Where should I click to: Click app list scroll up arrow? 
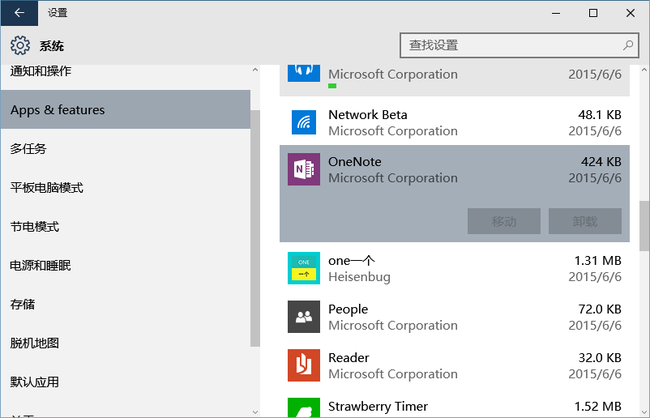click(x=644, y=70)
